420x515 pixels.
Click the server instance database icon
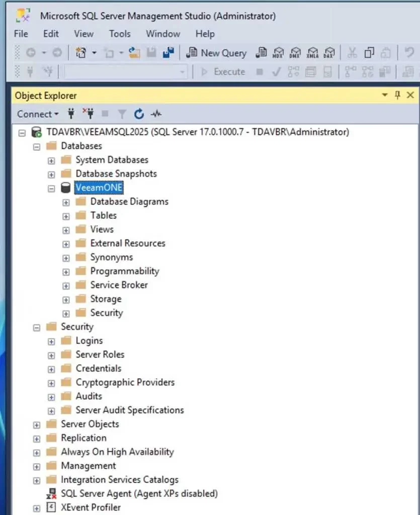(x=36, y=132)
